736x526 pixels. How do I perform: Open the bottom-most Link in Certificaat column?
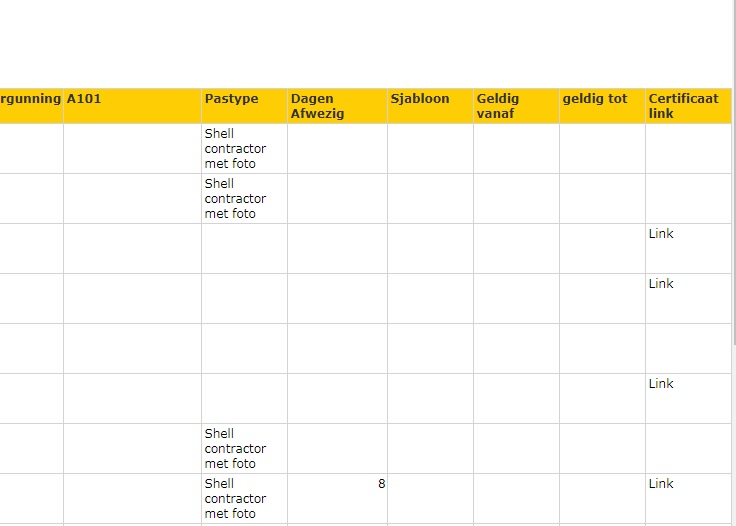[661, 484]
